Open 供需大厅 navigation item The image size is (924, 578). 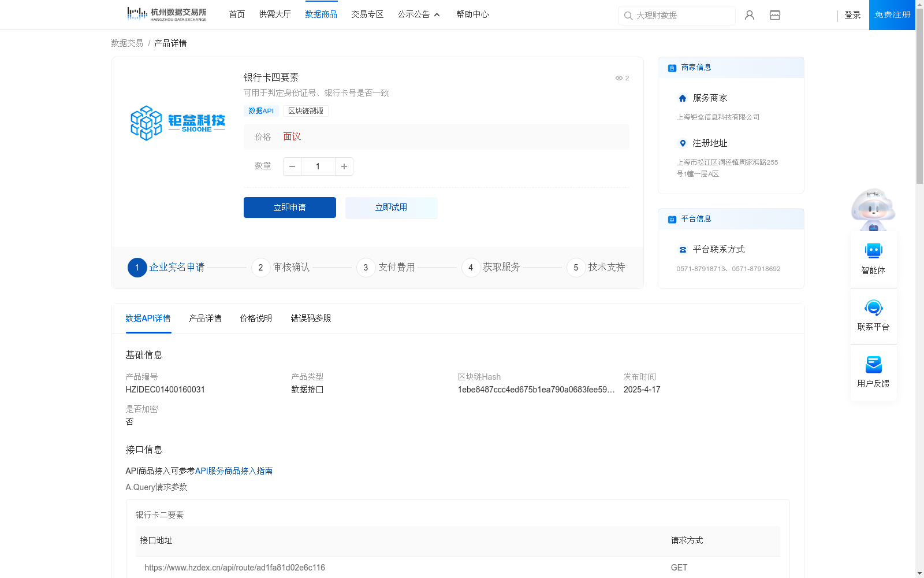pyautogui.click(x=275, y=14)
